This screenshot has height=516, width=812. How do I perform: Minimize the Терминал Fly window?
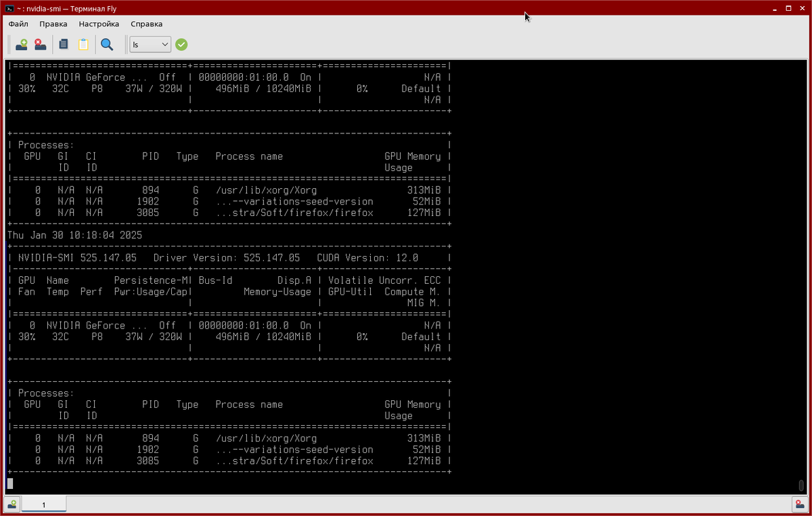(775, 8)
